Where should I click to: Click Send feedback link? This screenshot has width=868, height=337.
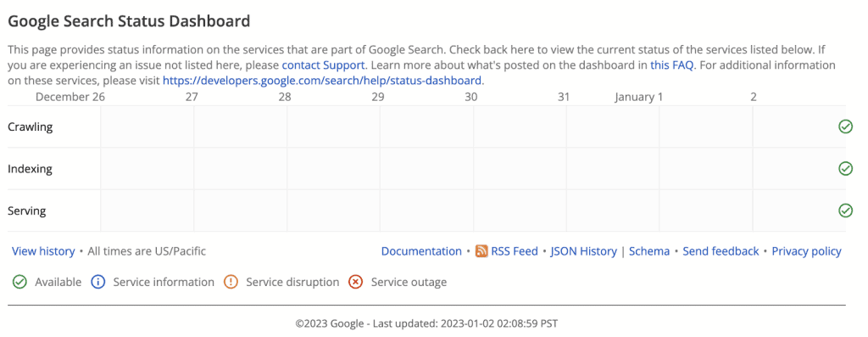721,251
